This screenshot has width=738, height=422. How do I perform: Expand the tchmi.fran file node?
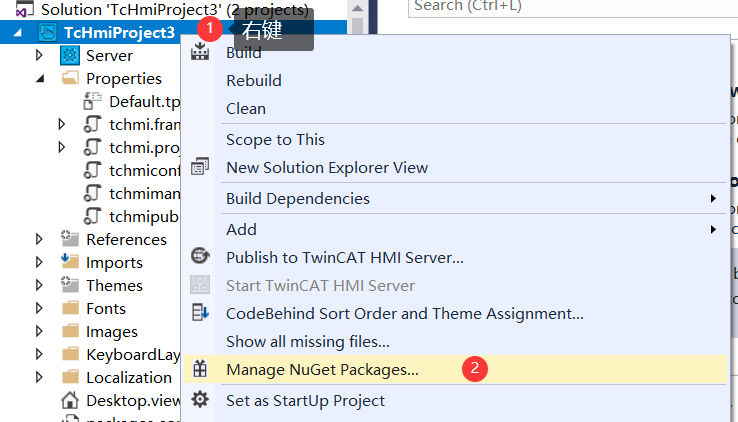point(62,124)
